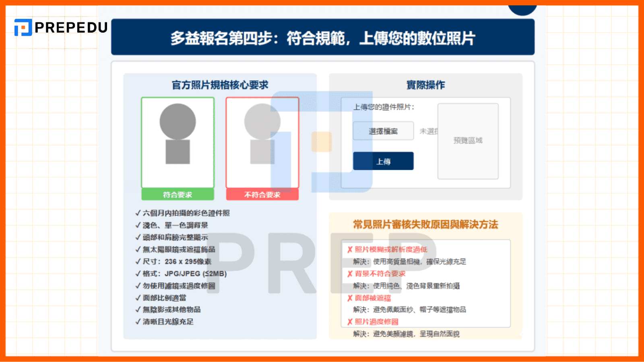Viewport: 644px width, 362px height.
Task: Select the 不符合要求 label tab
Action: click(262, 194)
